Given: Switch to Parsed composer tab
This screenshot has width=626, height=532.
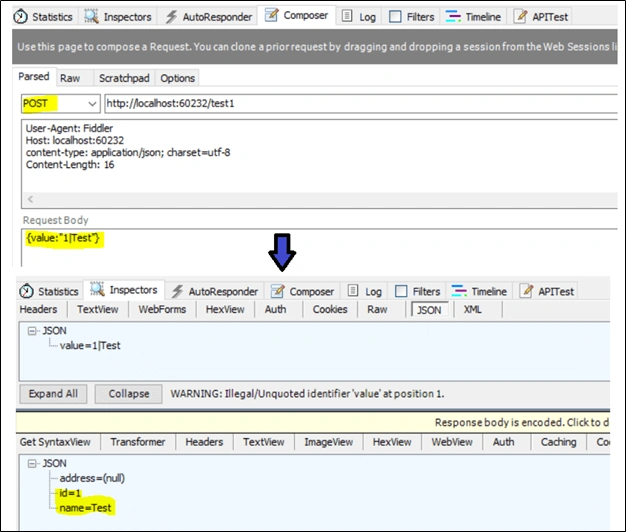Looking at the screenshot, I should coord(34,76).
